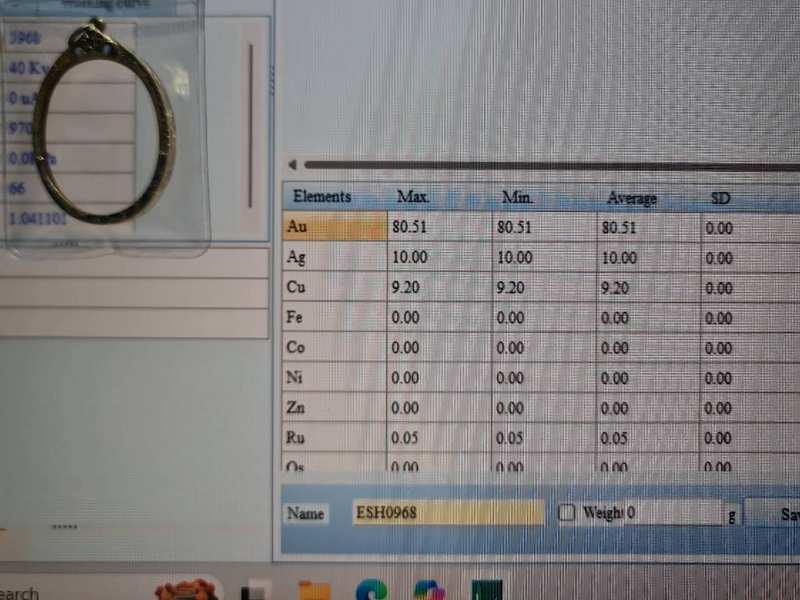Click the Average column header
This screenshot has height=600, width=800.
coord(632,198)
